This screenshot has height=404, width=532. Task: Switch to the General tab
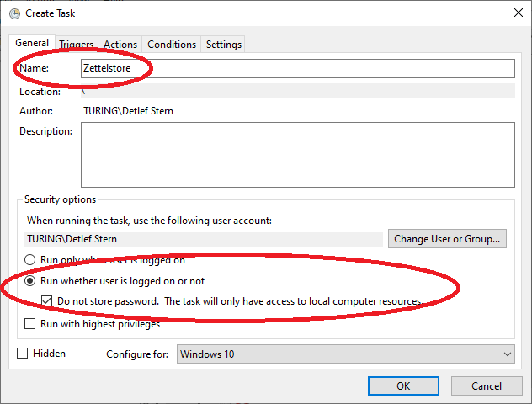[32, 43]
